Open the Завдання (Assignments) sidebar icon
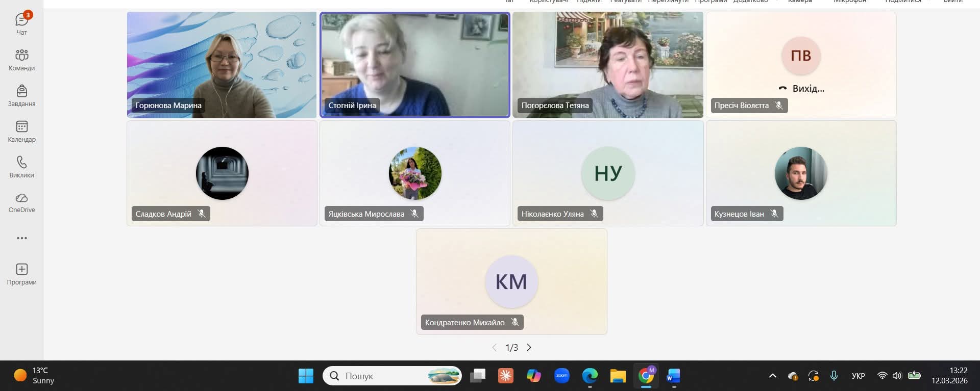Image resolution: width=980 pixels, height=391 pixels. [21, 95]
